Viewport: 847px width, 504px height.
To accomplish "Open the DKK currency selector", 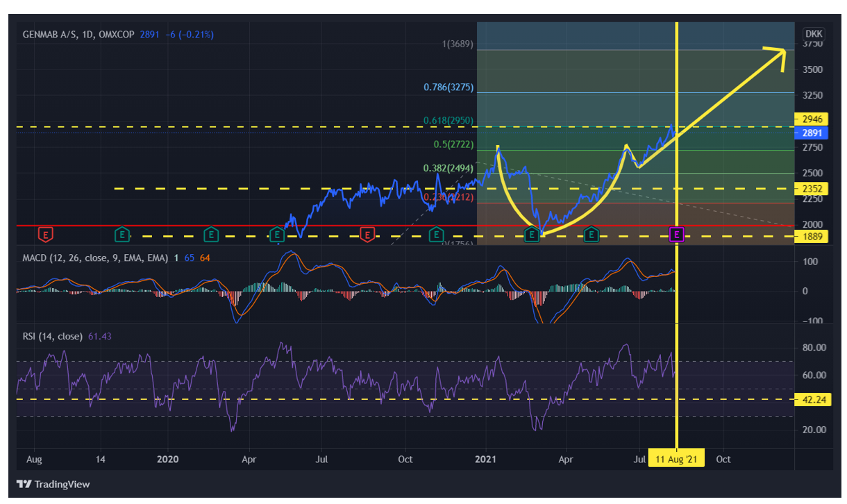I will click(813, 33).
